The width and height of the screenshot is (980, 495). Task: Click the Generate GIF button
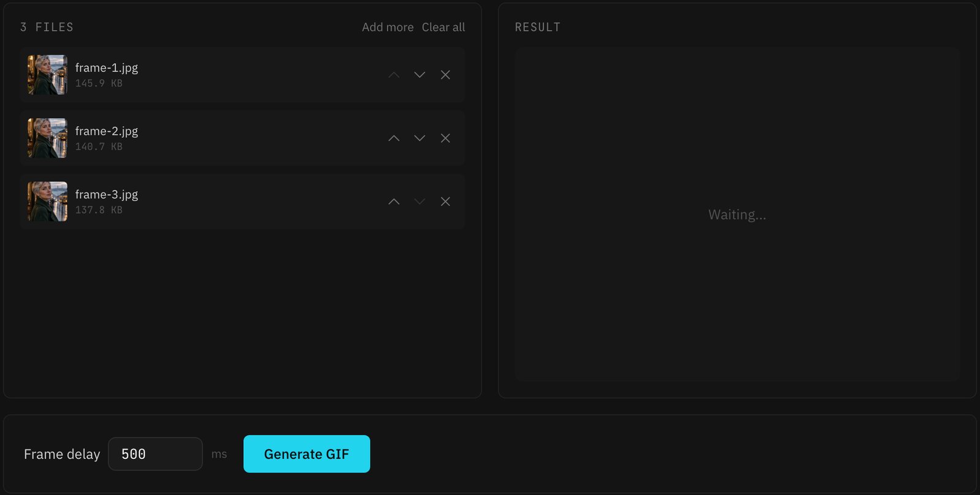click(307, 454)
